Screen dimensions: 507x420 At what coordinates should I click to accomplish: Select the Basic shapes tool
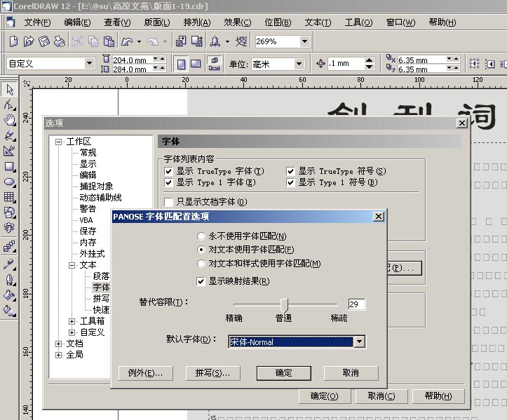(10, 212)
